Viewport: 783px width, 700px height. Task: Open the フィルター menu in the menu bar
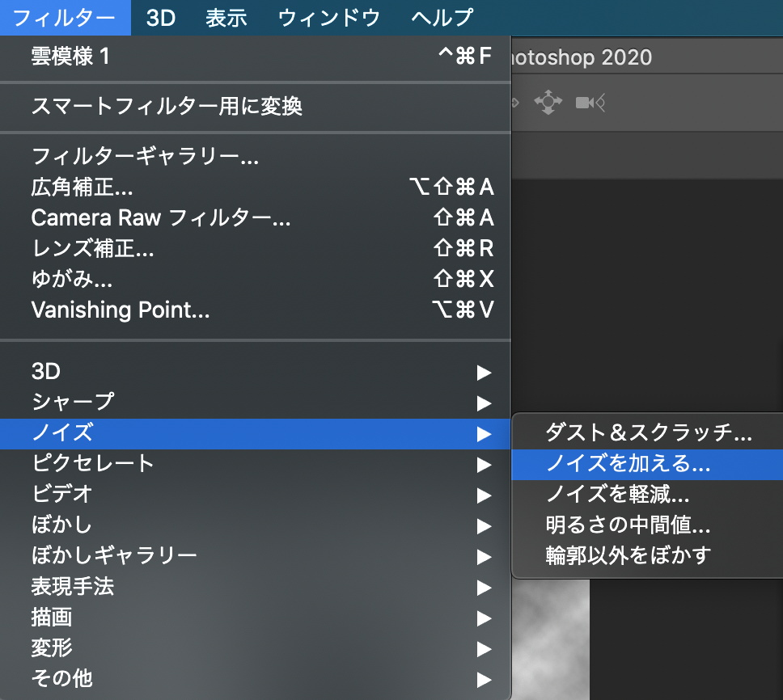point(65,18)
